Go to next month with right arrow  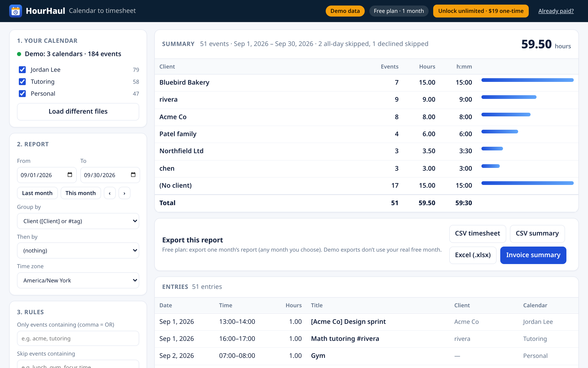(x=124, y=193)
